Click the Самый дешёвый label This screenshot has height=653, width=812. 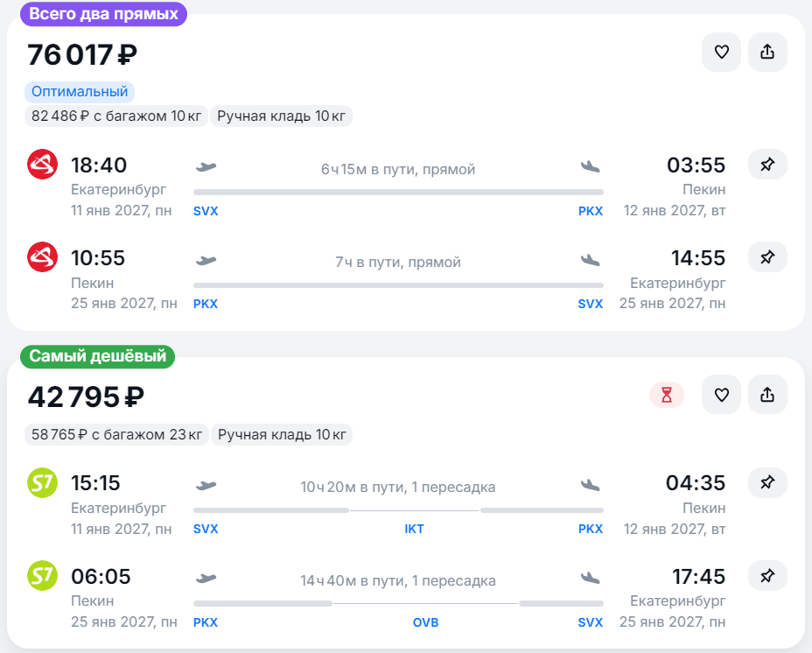click(97, 356)
